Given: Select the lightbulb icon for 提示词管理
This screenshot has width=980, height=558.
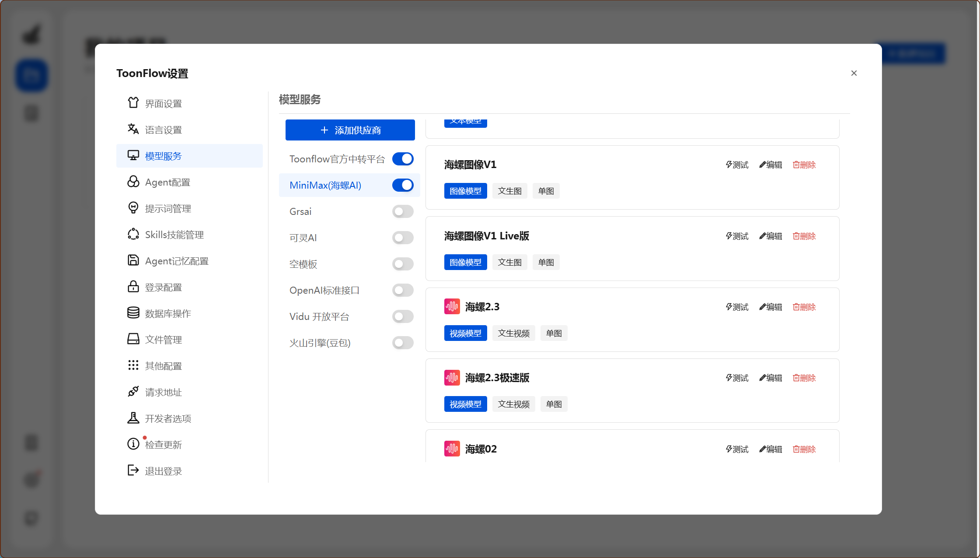Looking at the screenshot, I should tap(133, 208).
